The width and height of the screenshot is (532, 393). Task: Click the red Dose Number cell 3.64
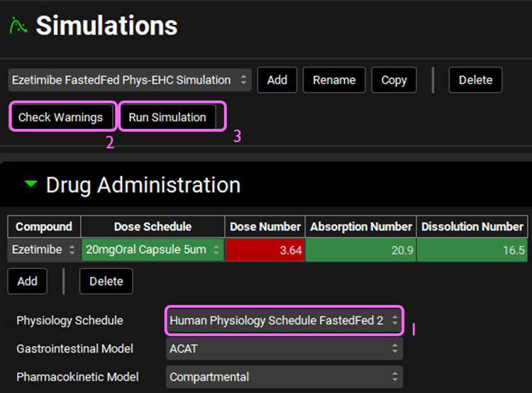[x=265, y=250]
